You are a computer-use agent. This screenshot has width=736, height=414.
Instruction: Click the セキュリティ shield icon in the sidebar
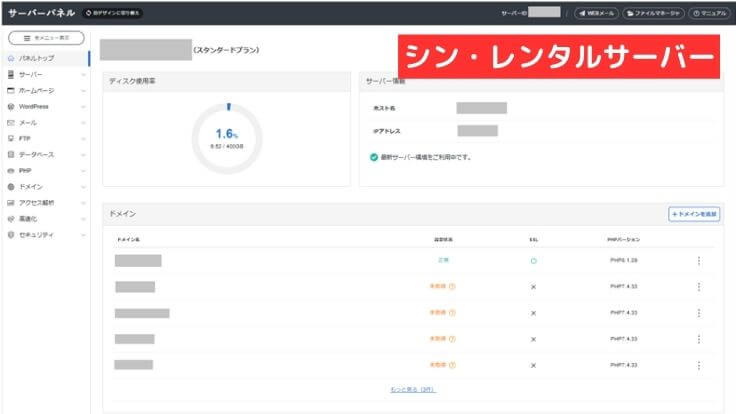pyautogui.click(x=11, y=235)
